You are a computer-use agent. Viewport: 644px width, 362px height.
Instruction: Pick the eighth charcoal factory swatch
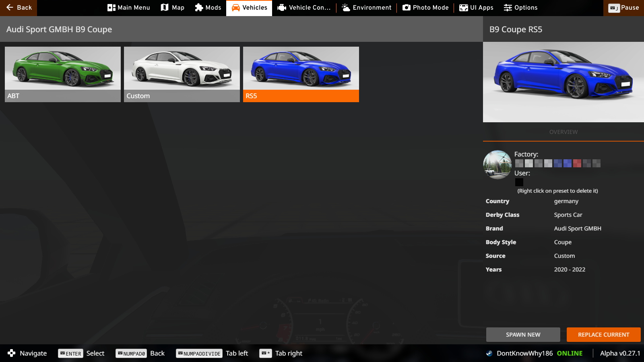[587, 163]
